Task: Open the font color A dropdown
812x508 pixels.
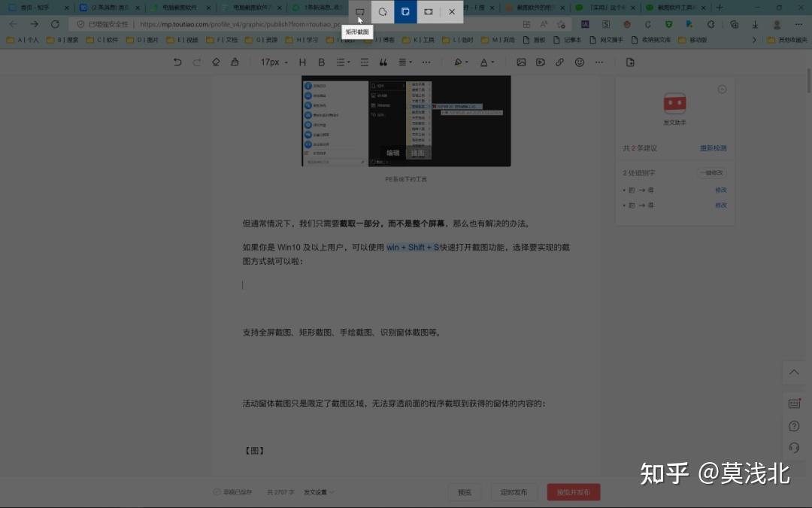Action: click(486, 62)
